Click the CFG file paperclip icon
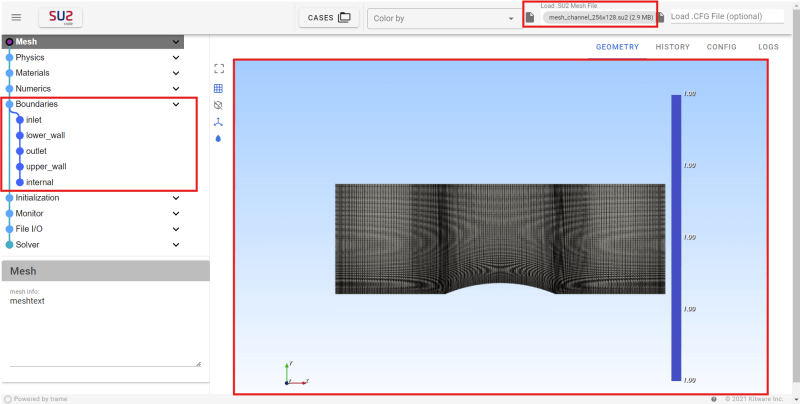 pyautogui.click(x=661, y=17)
